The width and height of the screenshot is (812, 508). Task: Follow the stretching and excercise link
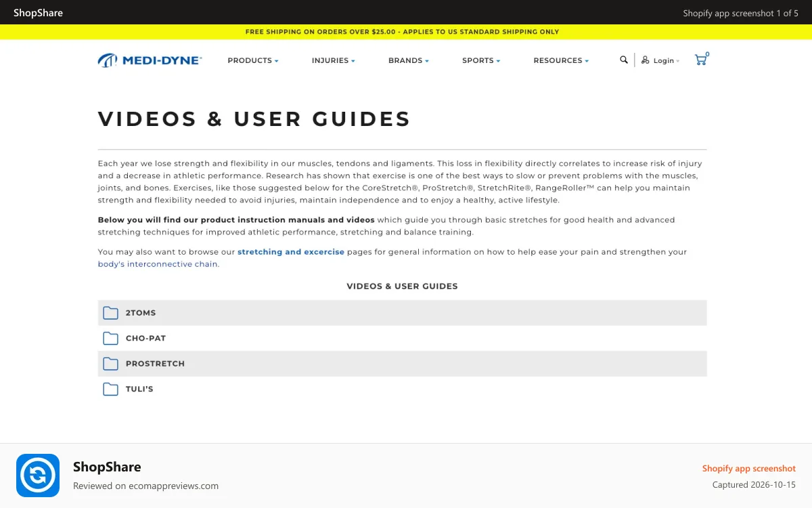[291, 251]
